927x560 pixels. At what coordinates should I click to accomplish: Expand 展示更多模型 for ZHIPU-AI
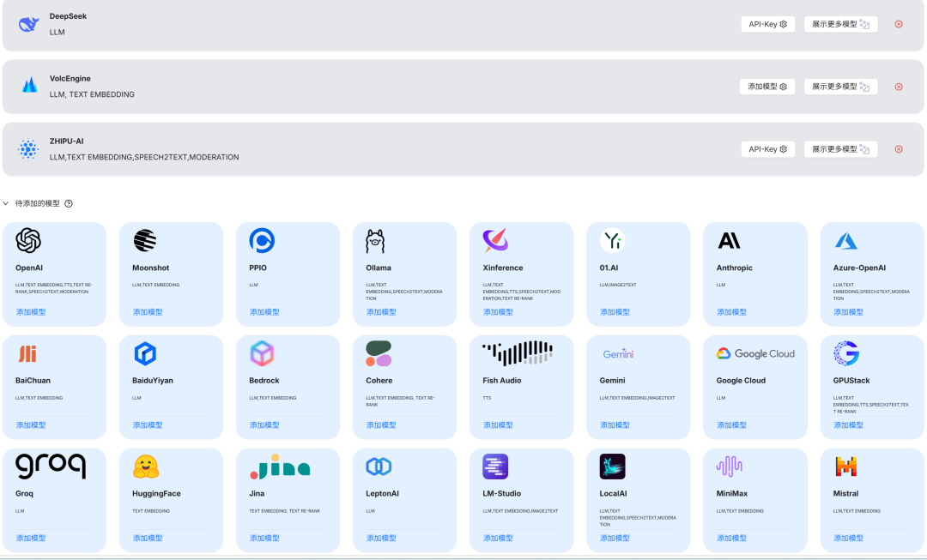tap(840, 149)
